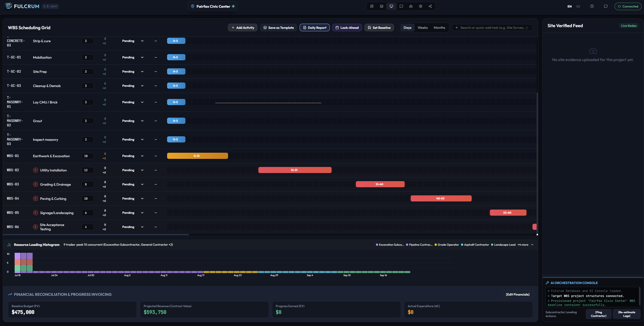Click the Projected Revenue $593,750 value
This screenshot has height=326, width=644.
pyautogui.click(x=155, y=312)
